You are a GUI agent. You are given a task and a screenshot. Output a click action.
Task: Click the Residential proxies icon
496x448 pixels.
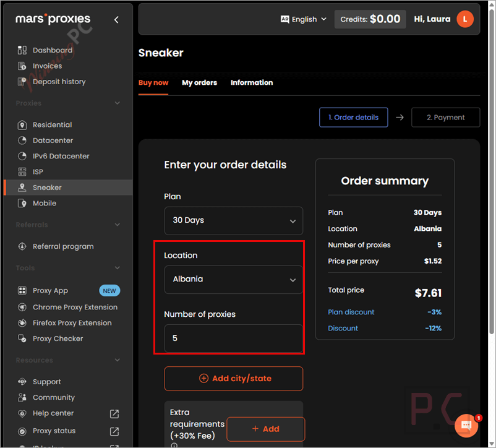coord(22,124)
